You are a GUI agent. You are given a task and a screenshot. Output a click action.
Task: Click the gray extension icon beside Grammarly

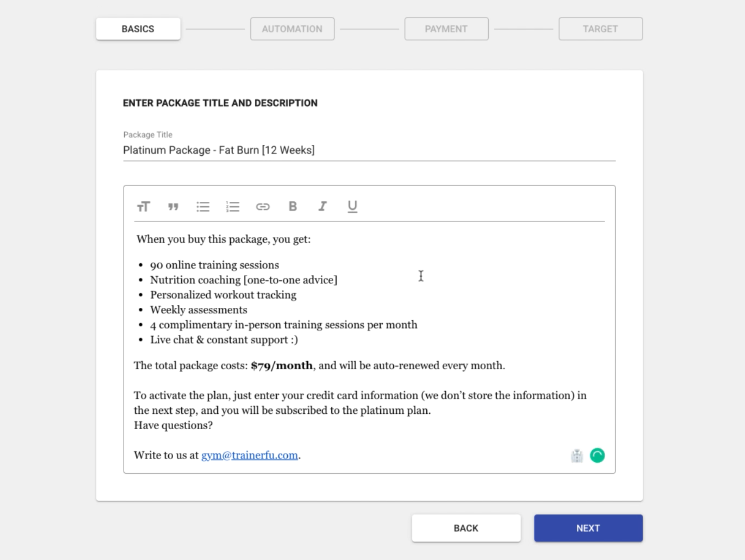tap(577, 456)
